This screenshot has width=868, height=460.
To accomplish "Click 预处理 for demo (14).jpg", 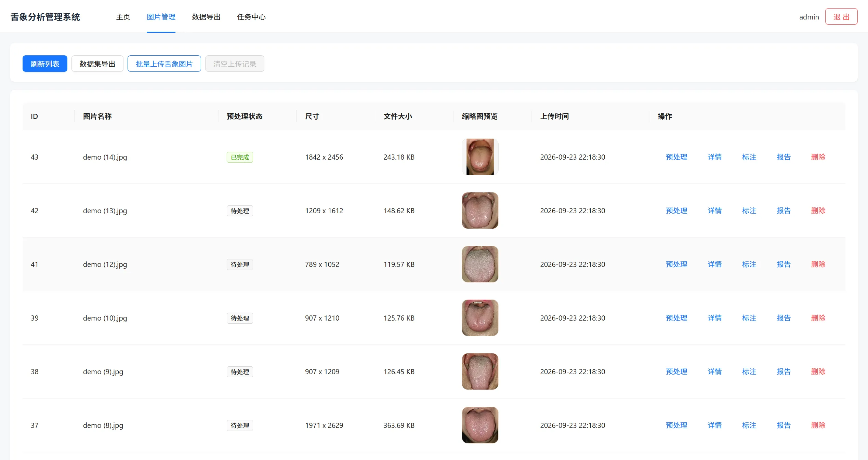I will coord(676,157).
